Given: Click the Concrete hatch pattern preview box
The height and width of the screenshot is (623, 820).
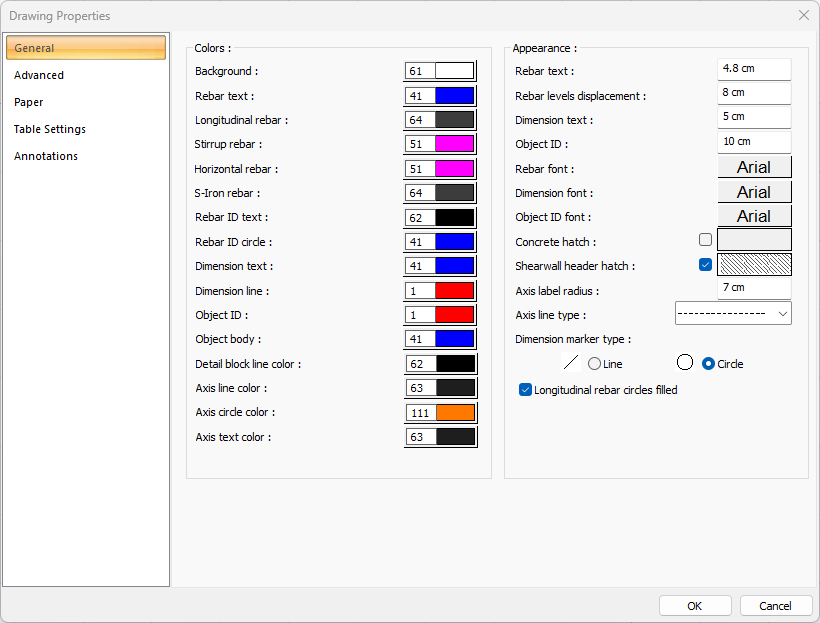Looking at the screenshot, I should click(x=754, y=240).
